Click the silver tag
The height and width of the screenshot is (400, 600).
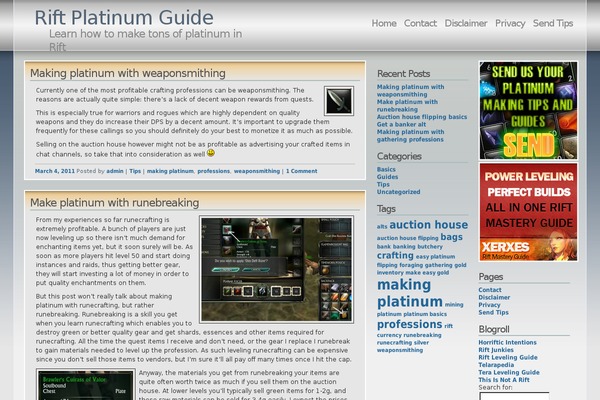click(421, 343)
